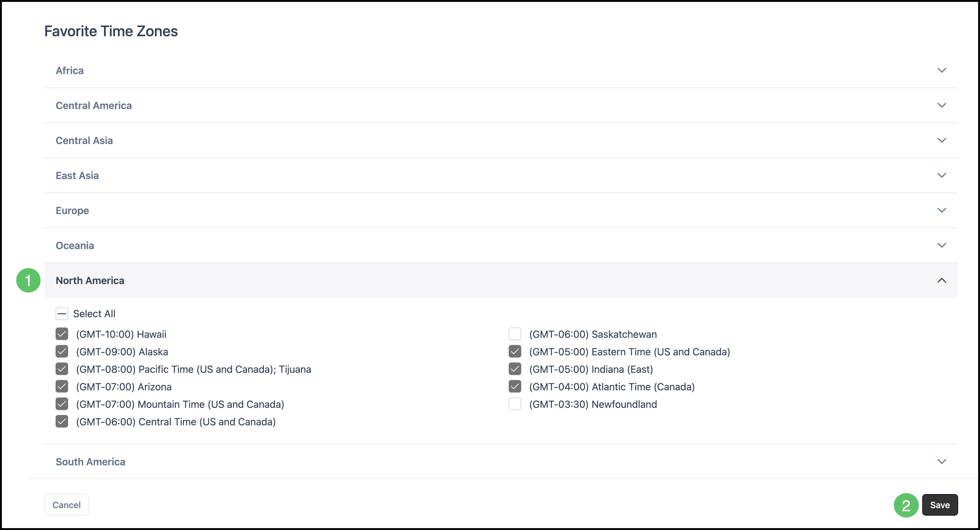
Task: Open the Europe section header
Action: (72, 211)
